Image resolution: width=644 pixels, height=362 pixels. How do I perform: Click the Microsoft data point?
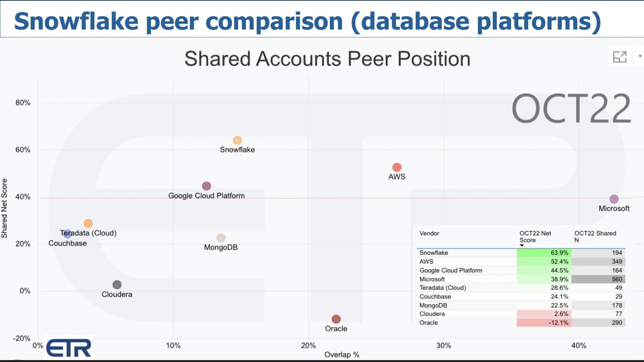[614, 199]
